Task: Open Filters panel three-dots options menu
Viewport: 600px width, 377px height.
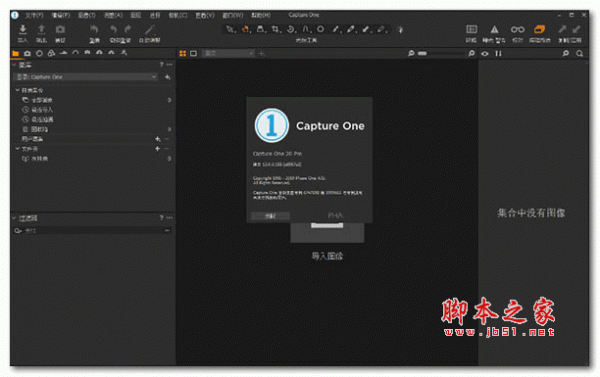Action: click(x=170, y=218)
